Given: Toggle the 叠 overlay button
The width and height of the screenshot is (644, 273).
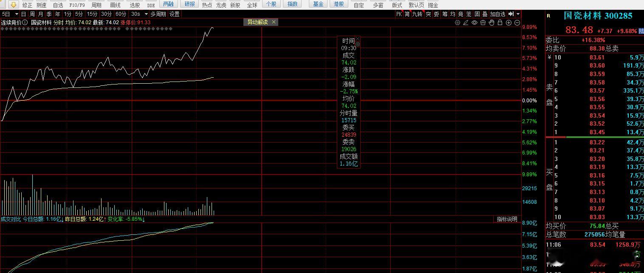Looking at the screenshot, I should (484, 14).
